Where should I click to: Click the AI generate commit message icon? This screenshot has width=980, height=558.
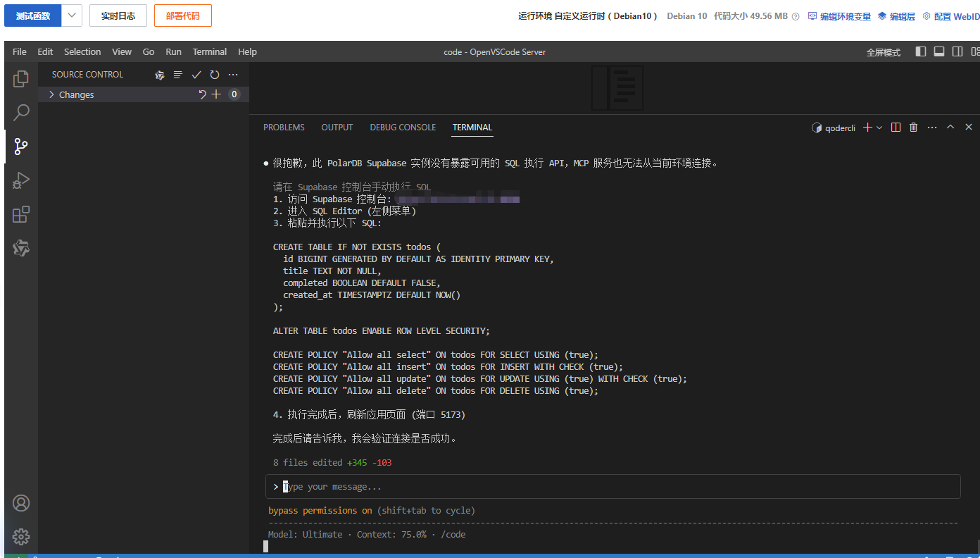pyautogui.click(x=160, y=75)
